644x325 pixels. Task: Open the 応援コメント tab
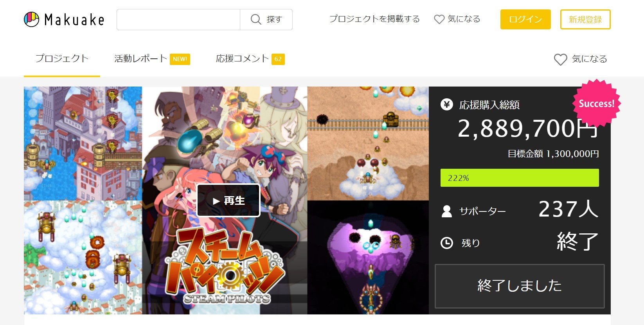(242, 59)
